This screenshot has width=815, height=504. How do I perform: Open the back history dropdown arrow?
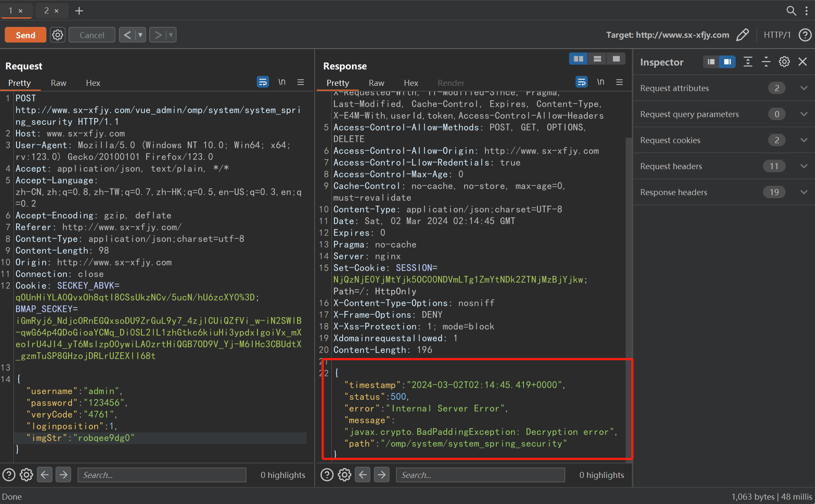tap(141, 35)
